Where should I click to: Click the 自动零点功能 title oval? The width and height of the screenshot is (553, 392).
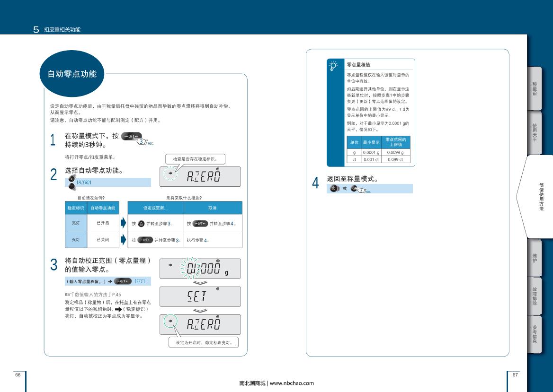(72, 74)
